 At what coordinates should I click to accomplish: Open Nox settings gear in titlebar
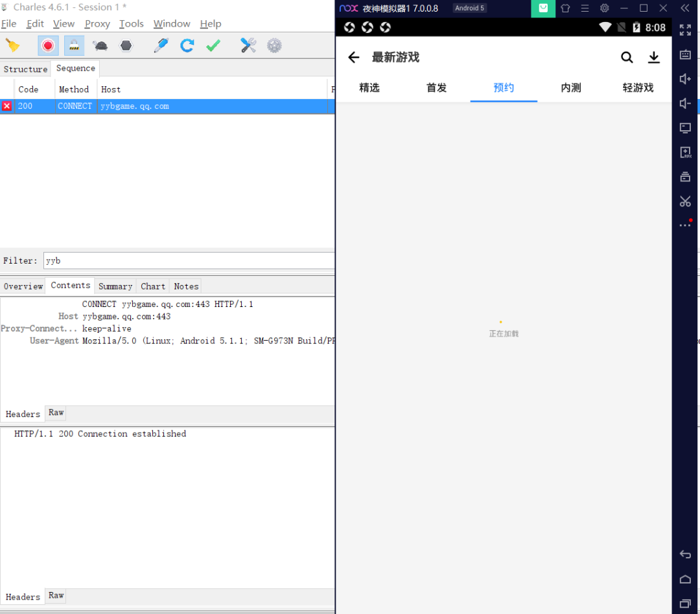pos(605,8)
